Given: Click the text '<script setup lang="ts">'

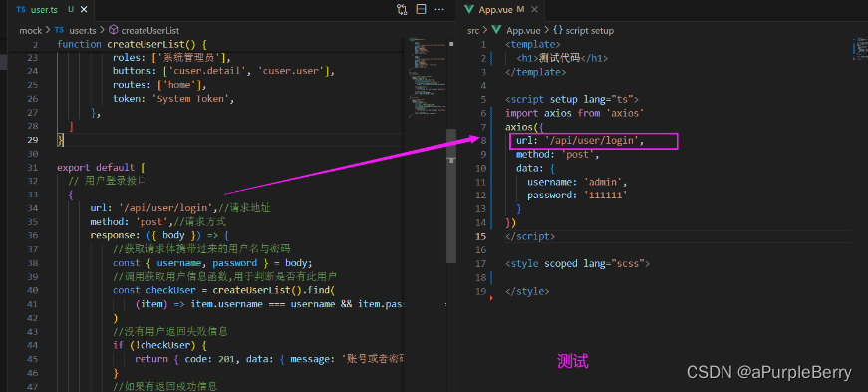Looking at the screenshot, I should (x=572, y=100).
